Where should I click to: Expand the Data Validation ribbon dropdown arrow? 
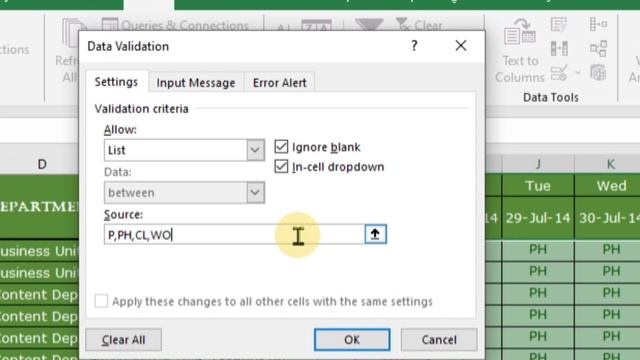578,73
